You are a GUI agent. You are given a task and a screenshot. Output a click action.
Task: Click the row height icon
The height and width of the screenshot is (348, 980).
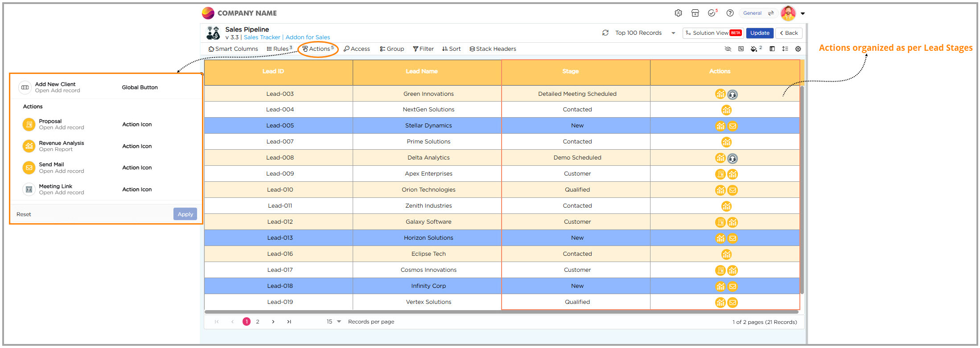click(x=785, y=49)
